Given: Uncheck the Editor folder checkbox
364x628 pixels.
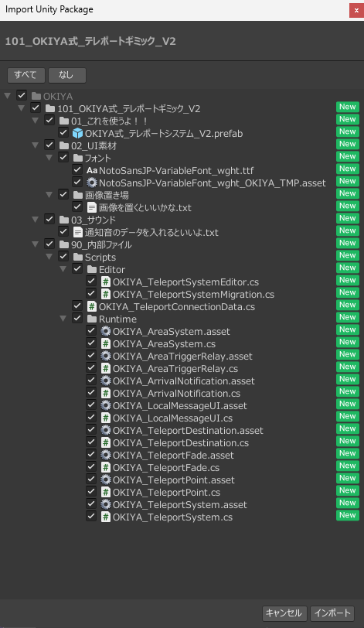Looking at the screenshot, I should coord(77,268).
